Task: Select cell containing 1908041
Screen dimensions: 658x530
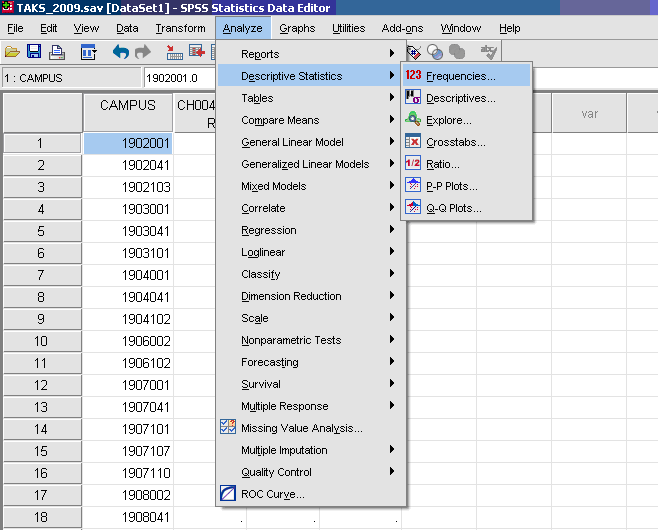Action: tap(128, 517)
